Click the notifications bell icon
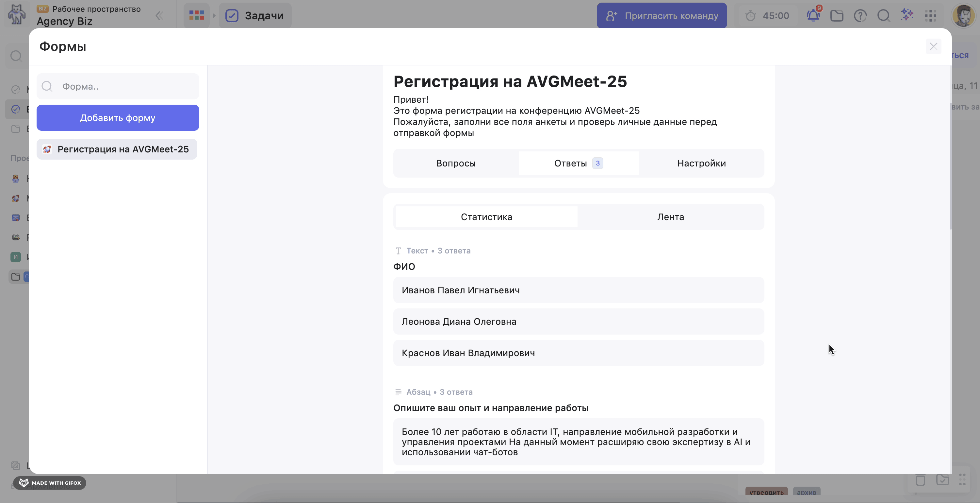The width and height of the screenshot is (980, 503). (x=813, y=16)
